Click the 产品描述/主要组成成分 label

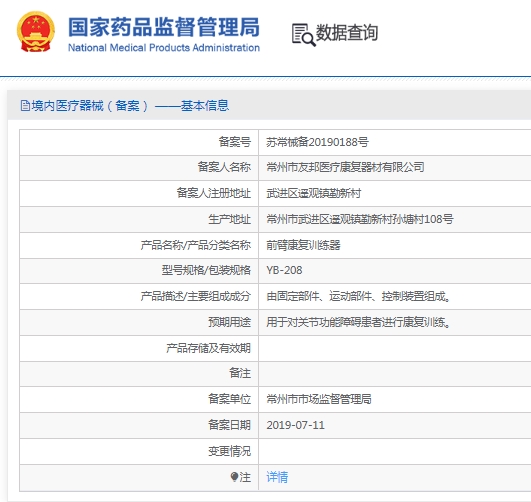click(196, 296)
